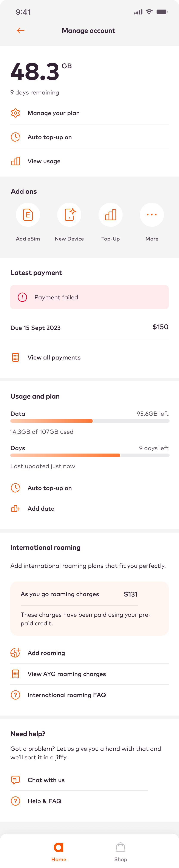The width and height of the screenshot is (179, 868).
Task: Select the Top-Up add-on icon
Action: 110,215
